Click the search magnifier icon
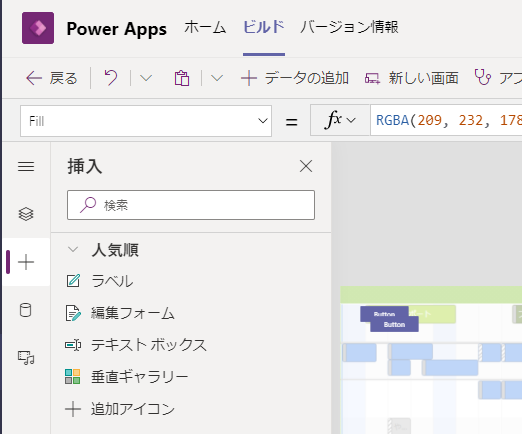 click(88, 205)
